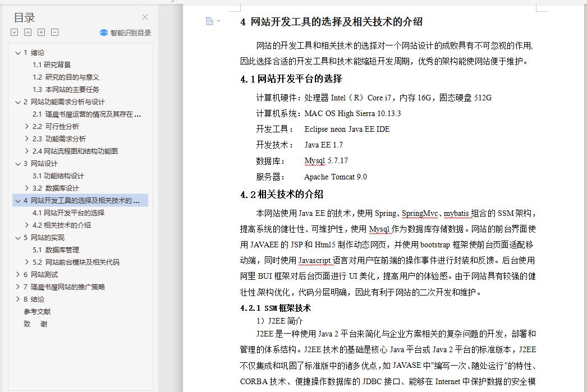Click the 智能识别目录 cloud icon
The width and height of the screenshot is (587, 392).
104,33
